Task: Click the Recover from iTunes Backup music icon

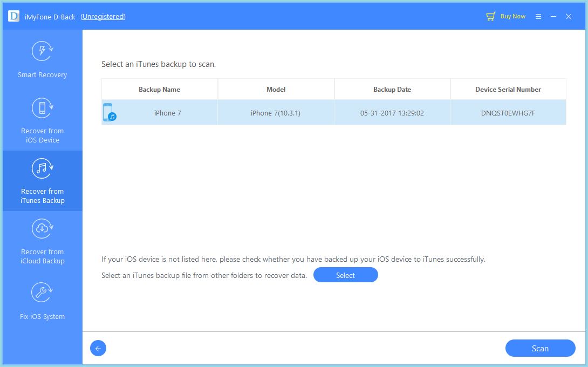Action: tap(42, 168)
